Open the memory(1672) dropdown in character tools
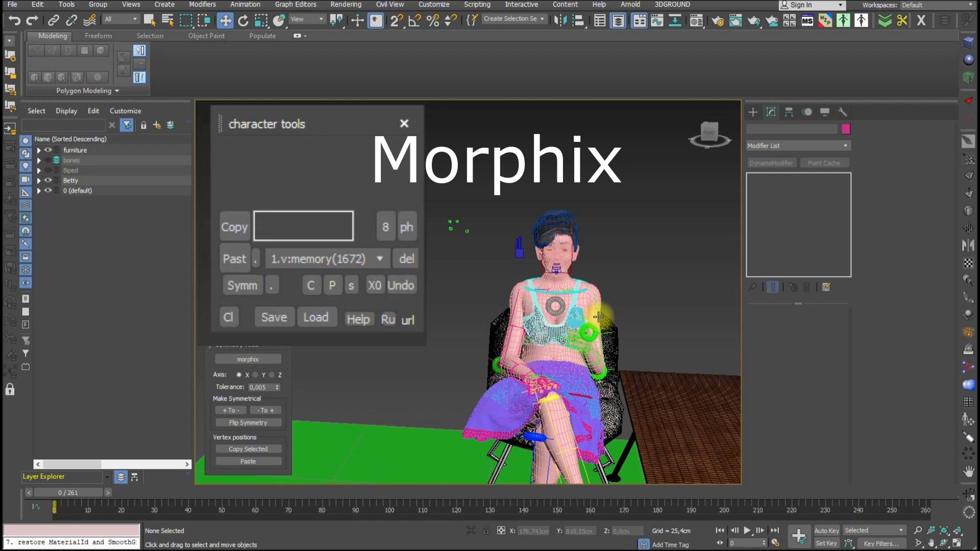The image size is (980, 551). (380, 259)
